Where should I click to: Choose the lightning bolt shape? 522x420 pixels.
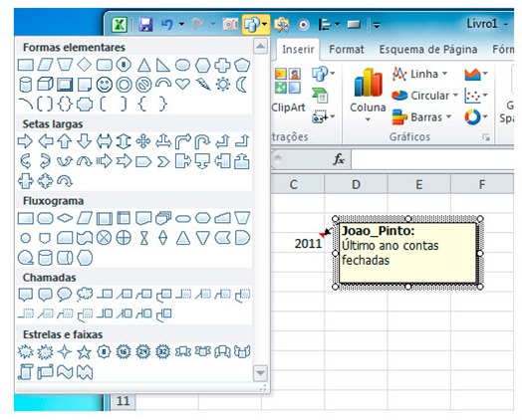[203, 85]
